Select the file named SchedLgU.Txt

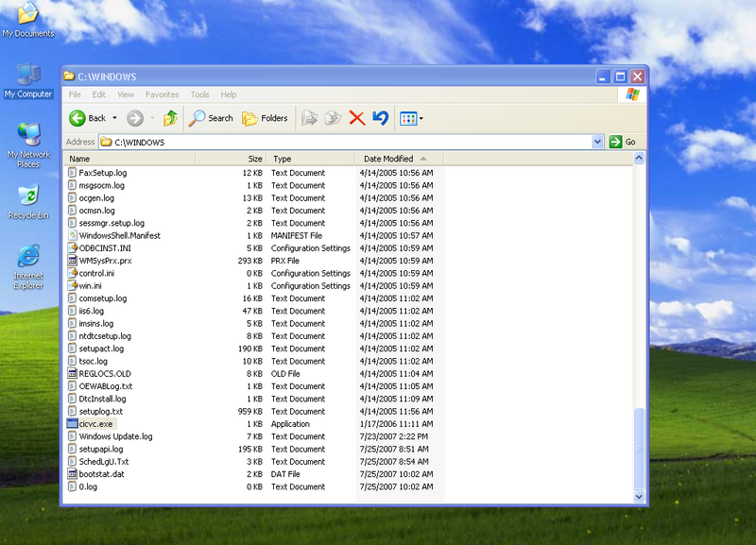pyautogui.click(x=104, y=462)
